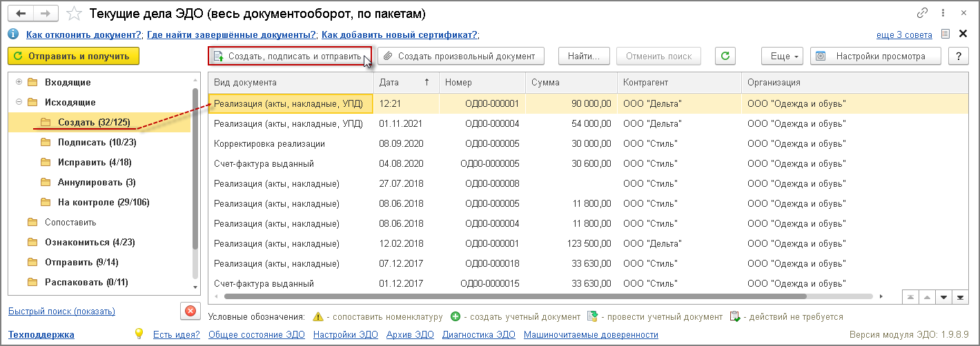
Task: Click the green refresh icon button
Action: (x=725, y=56)
